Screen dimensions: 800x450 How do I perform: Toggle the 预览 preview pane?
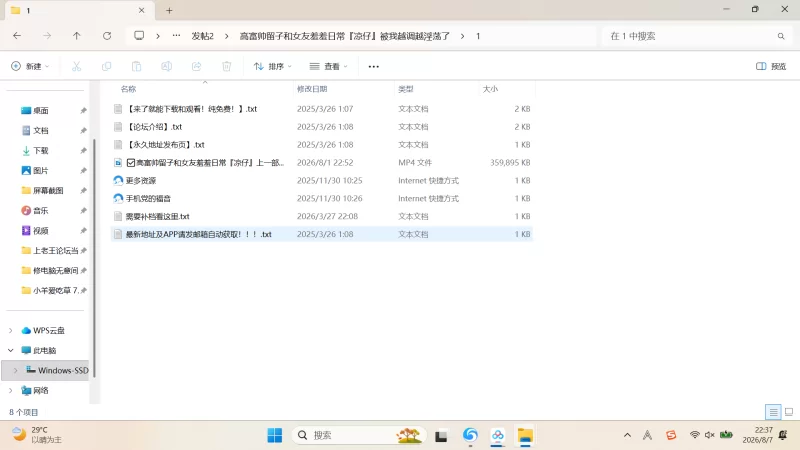tap(771, 66)
